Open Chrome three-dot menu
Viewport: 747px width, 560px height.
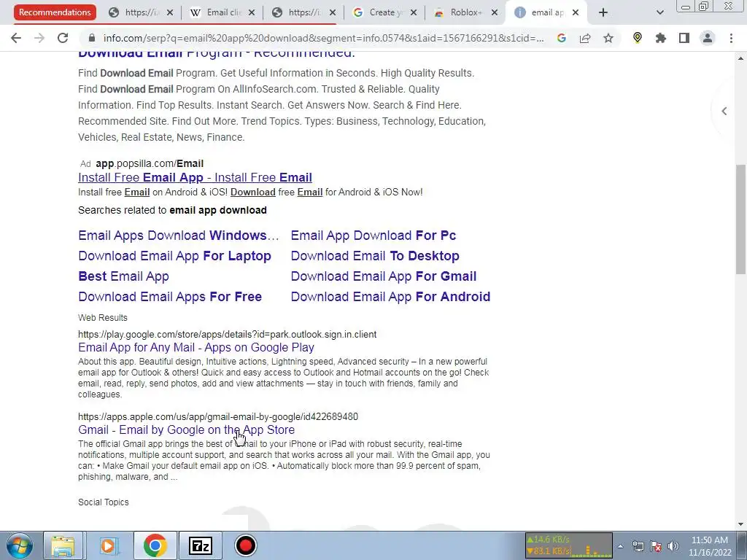(731, 38)
